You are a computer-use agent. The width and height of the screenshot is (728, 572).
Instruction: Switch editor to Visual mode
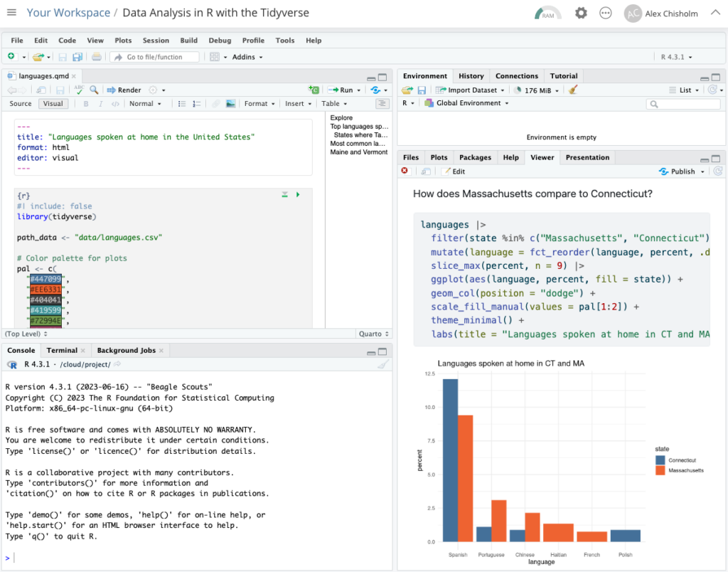[53, 104]
